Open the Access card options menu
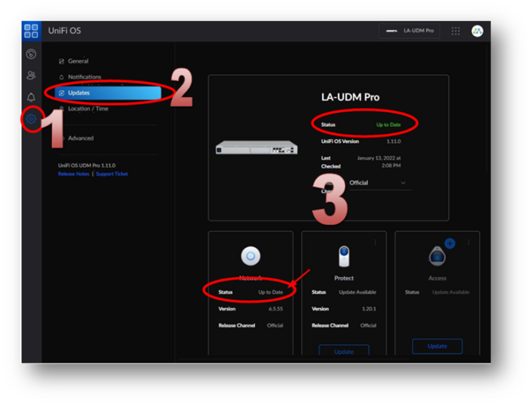The width and height of the screenshot is (532, 405). click(468, 242)
